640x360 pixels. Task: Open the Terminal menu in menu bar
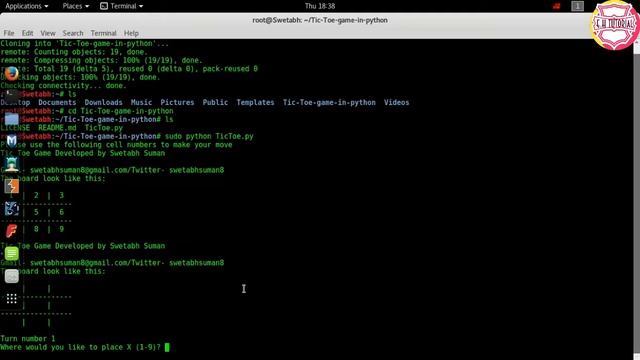click(x=103, y=33)
